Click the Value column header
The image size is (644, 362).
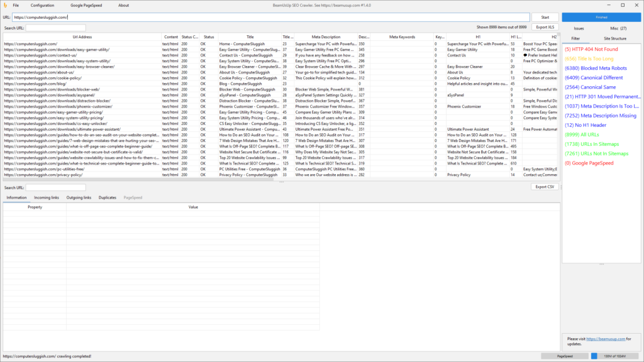pos(193,207)
